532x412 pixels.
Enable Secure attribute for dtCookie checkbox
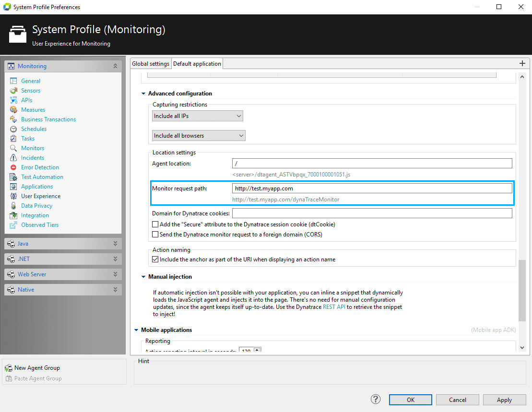pyautogui.click(x=155, y=224)
